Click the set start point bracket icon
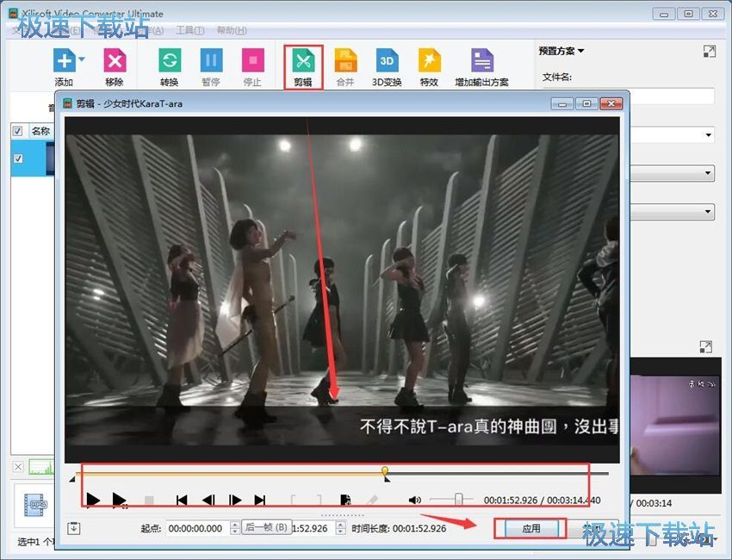The width and height of the screenshot is (732, 560). point(294,501)
